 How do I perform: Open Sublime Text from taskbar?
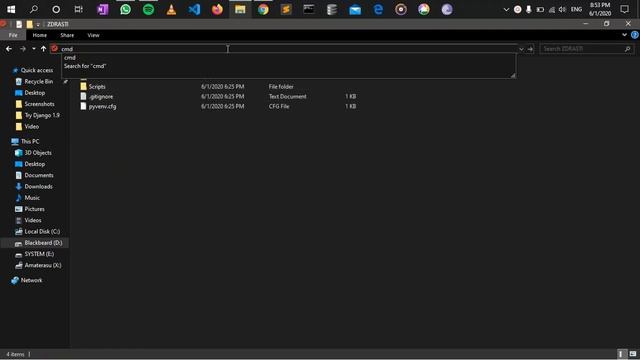point(286,9)
